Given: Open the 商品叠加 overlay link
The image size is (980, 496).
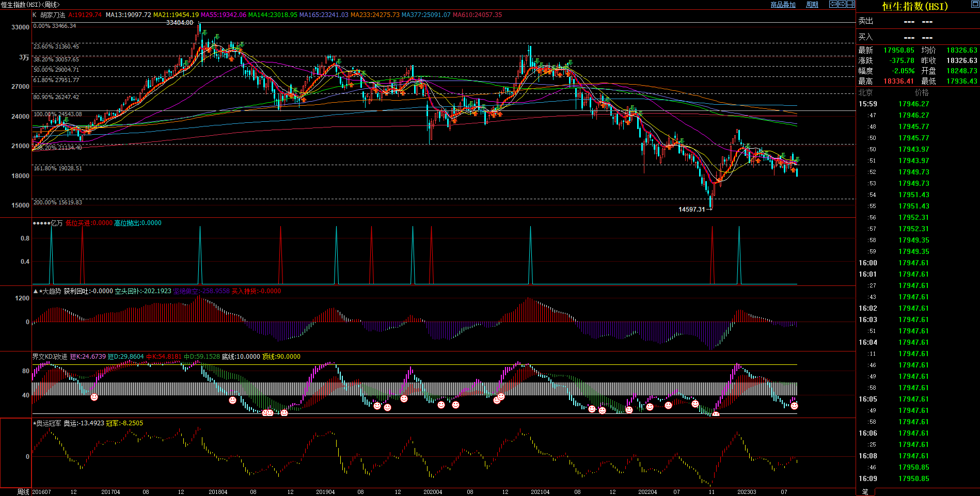Looking at the screenshot, I should (783, 5).
